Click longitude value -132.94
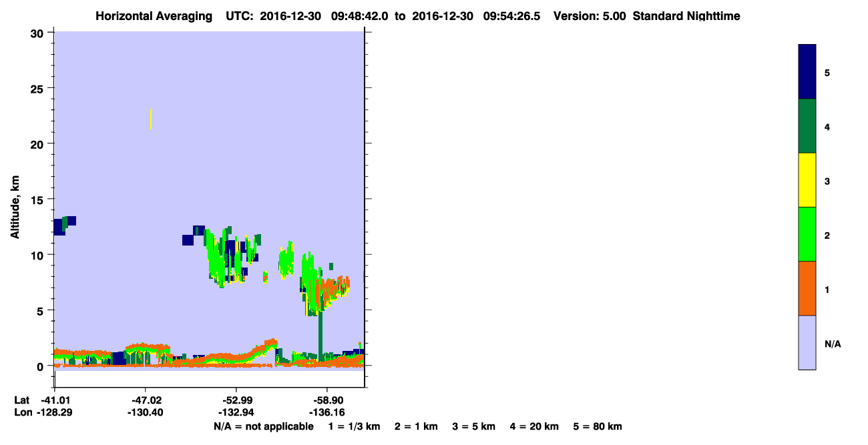The height and width of the screenshot is (445, 868). pos(236,413)
